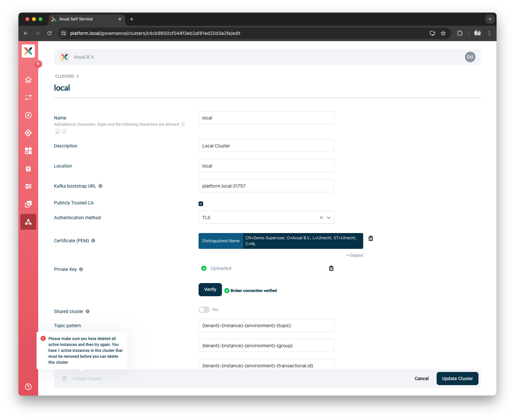The height and width of the screenshot is (420, 515).
Task: Click the Verify button
Action: [x=210, y=290]
